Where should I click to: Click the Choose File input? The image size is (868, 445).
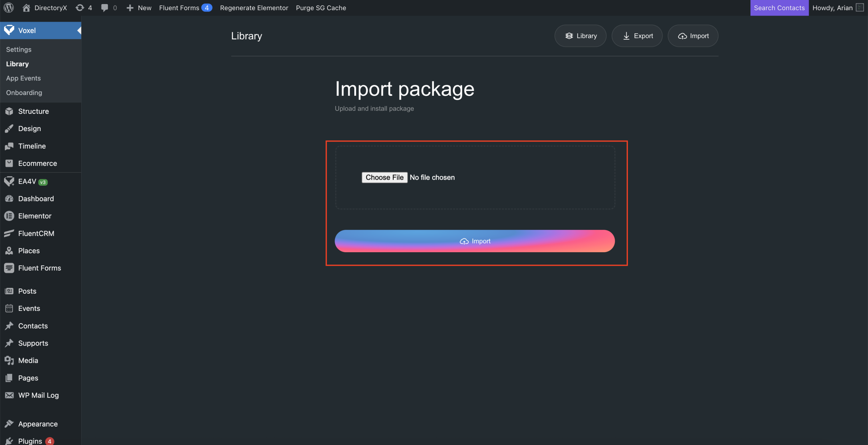pos(384,178)
